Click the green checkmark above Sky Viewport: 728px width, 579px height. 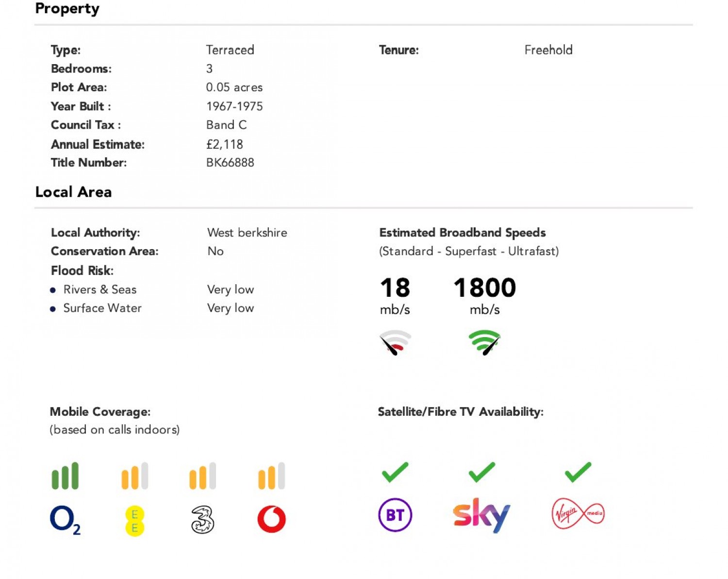(x=481, y=472)
